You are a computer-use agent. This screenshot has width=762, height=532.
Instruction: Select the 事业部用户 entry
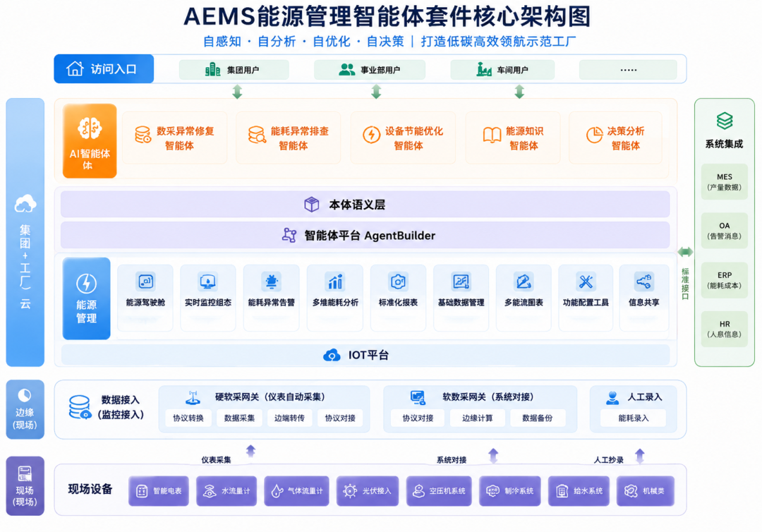coord(370,69)
